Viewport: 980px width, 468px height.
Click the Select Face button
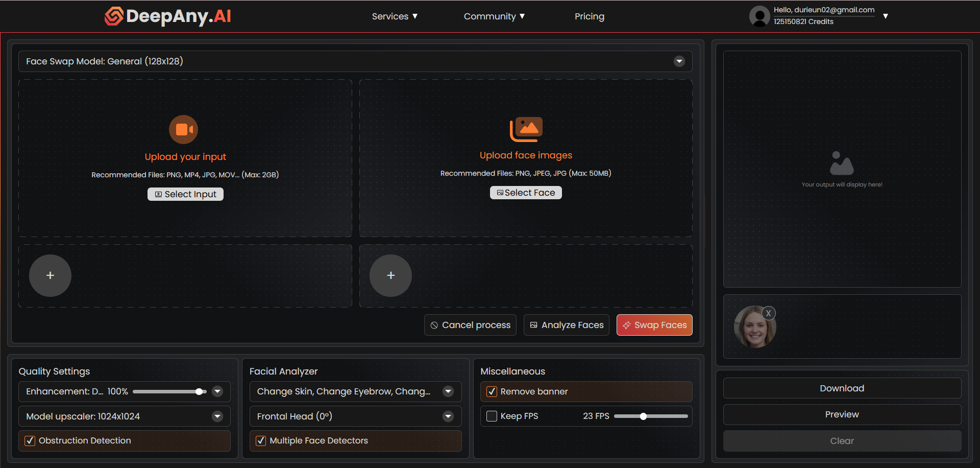526,193
